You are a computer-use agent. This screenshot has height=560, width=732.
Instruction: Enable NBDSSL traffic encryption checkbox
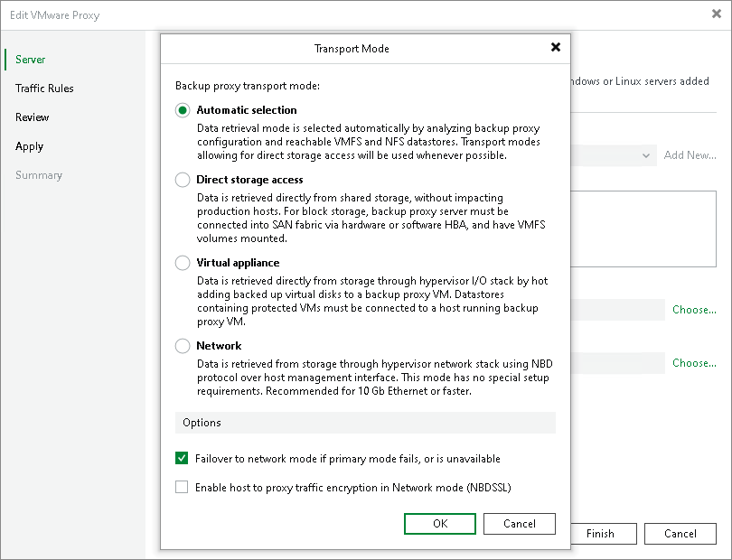182,487
